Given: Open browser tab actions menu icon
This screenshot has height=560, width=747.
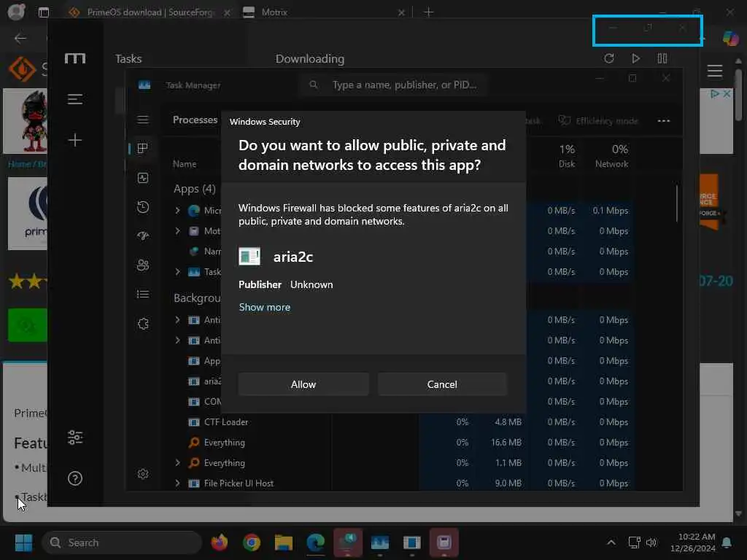Looking at the screenshot, I should pos(43,12).
